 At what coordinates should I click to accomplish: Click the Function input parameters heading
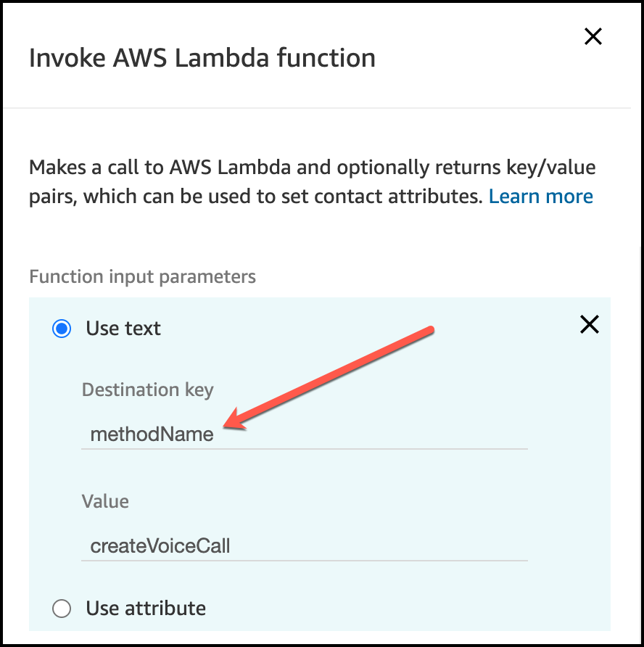142,276
